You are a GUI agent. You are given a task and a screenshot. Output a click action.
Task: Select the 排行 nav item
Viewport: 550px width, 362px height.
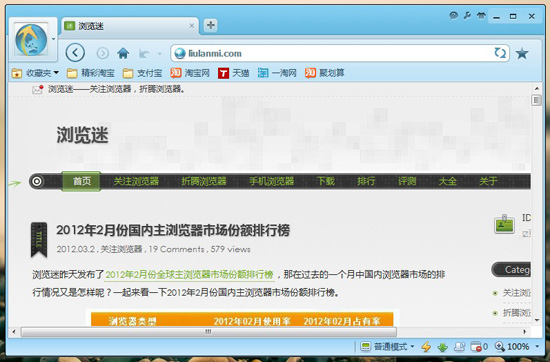point(366,181)
